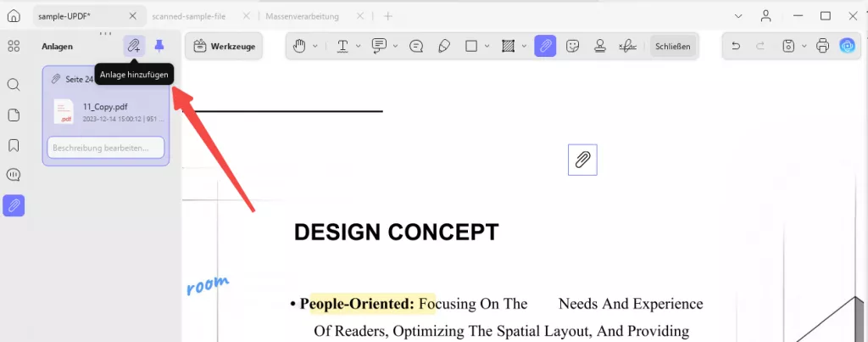Click the DESIGN CONCEPT heading
The image size is (868, 342).
click(397, 233)
